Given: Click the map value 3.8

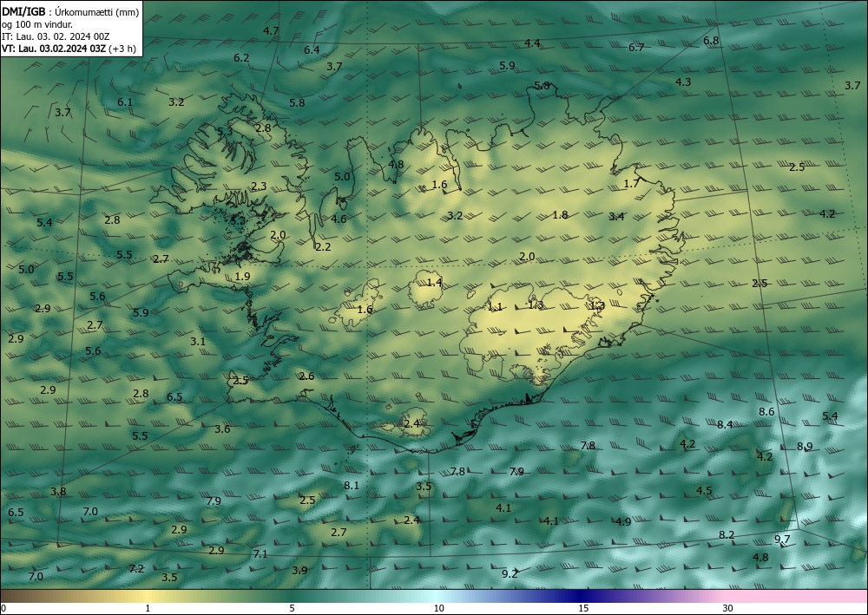Looking at the screenshot, I should click(x=59, y=492).
